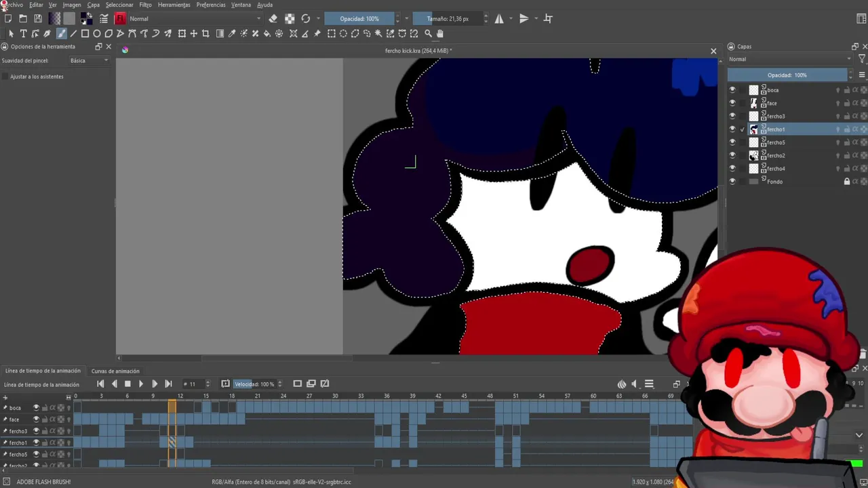Choose the rectangle shape tool

(85, 33)
